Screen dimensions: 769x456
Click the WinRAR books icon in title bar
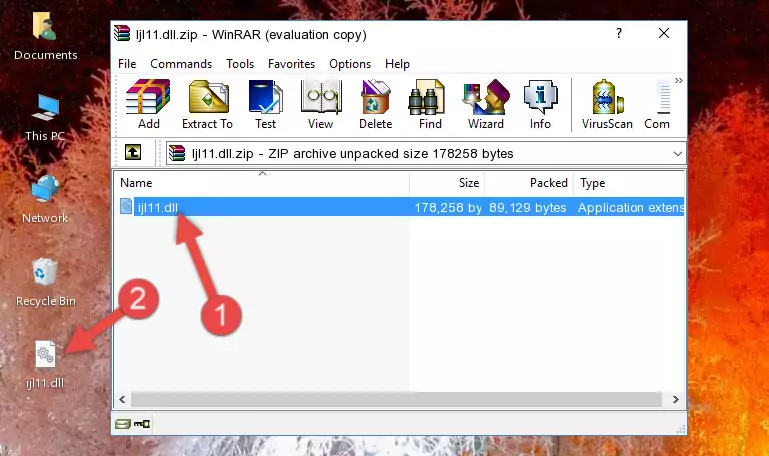click(x=122, y=33)
